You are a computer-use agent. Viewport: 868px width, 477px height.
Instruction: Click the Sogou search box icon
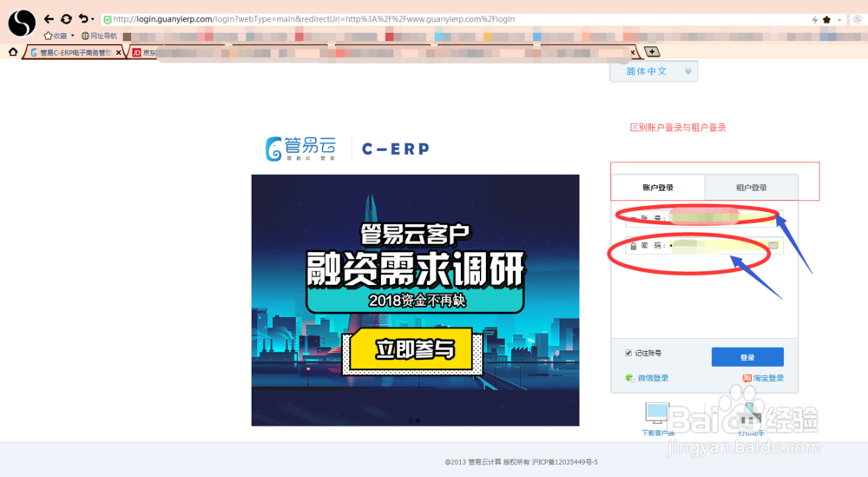click(x=858, y=19)
